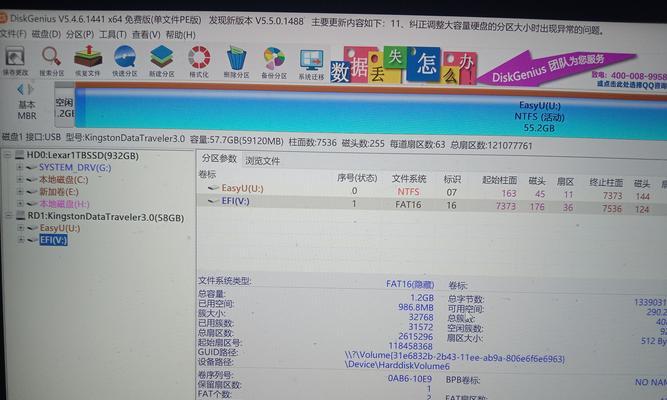The width and height of the screenshot is (667, 400).
Task: Expand the 新加卷(E:) tree node
Action: 19,192
